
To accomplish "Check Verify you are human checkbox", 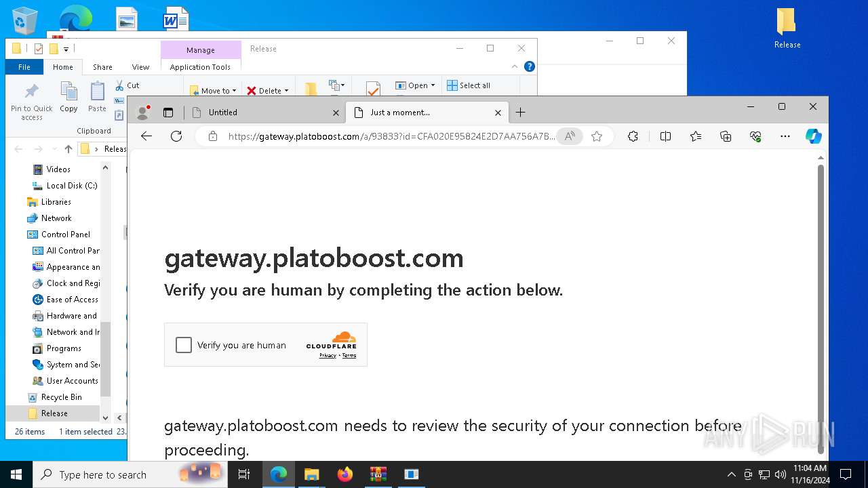I will click(184, 345).
